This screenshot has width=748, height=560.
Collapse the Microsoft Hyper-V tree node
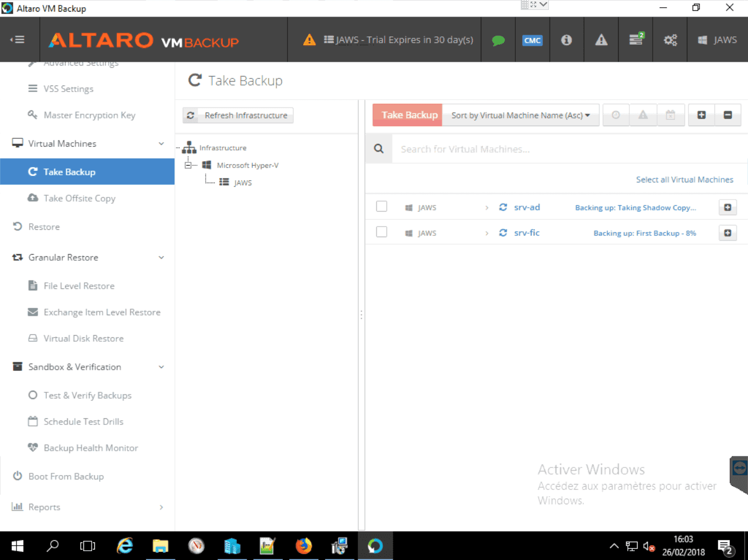coord(188,165)
